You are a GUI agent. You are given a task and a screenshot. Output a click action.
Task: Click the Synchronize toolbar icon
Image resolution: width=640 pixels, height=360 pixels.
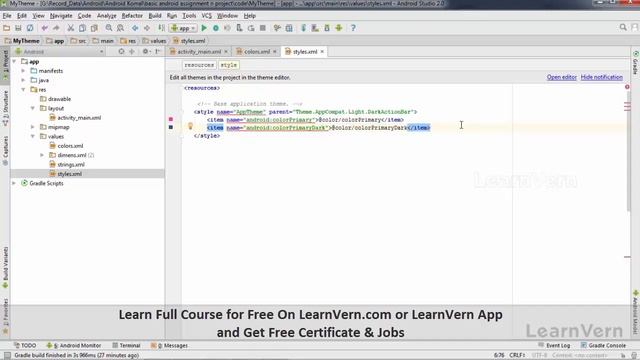point(30,28)
